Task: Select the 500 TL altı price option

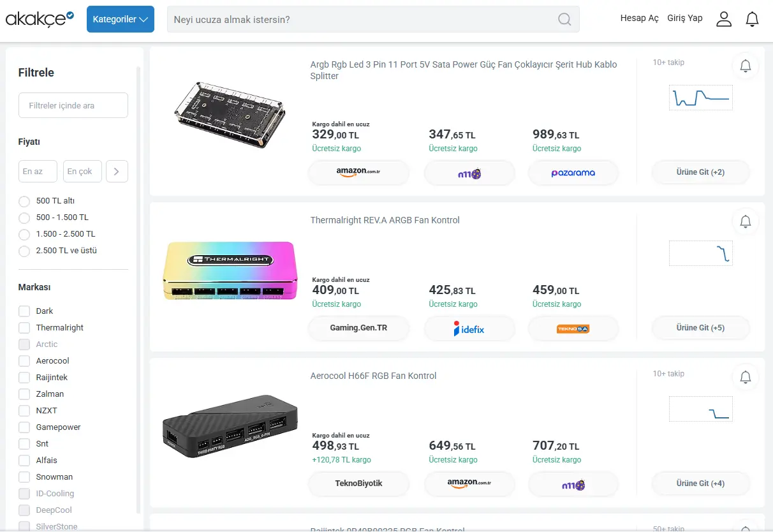Action: tap(24, 201)
